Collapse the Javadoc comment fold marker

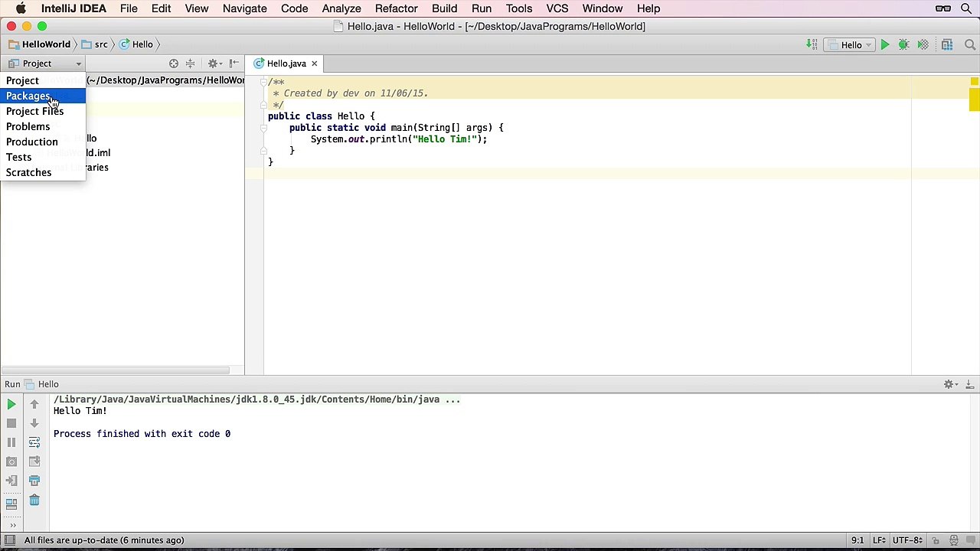click(x=263, y=82)
